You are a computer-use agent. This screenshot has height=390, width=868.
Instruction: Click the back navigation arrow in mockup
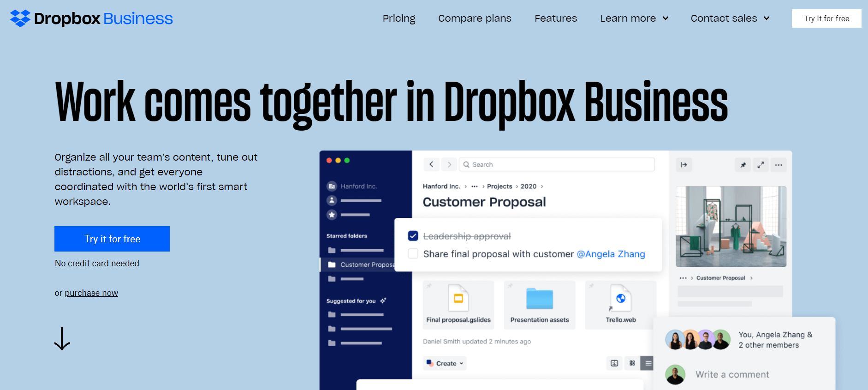pyautogui.click(x=431, y=164)
